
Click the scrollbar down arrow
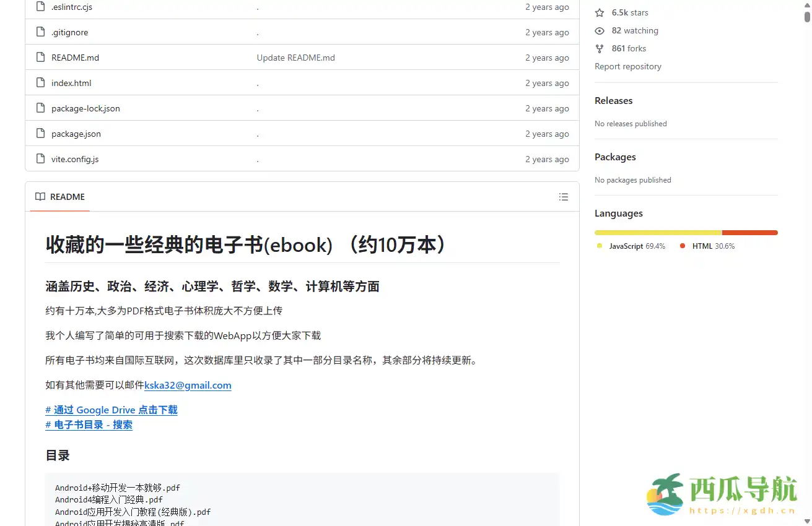tap(807, 522)
